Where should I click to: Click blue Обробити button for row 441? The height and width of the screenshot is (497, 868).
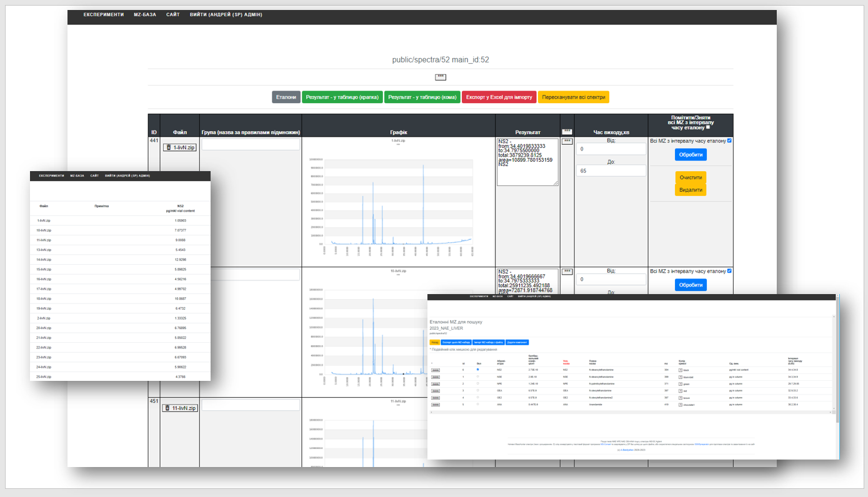point(691,154)
